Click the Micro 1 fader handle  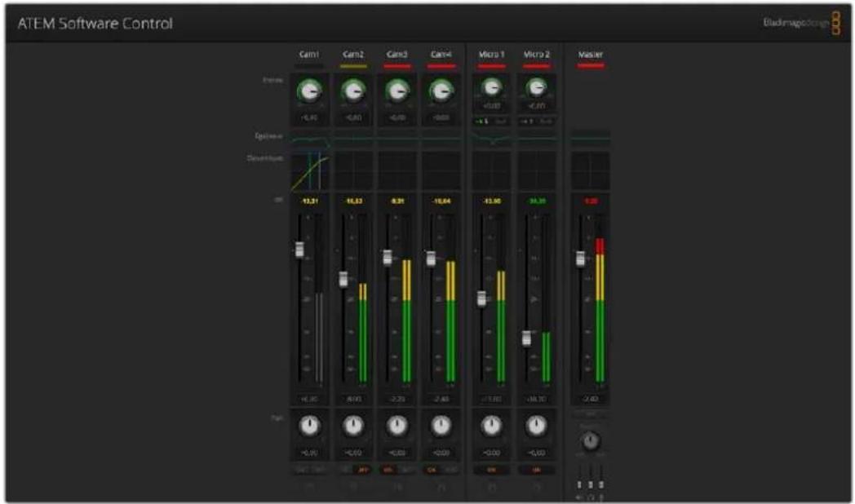pyautogui.click(x=481, y=298)
